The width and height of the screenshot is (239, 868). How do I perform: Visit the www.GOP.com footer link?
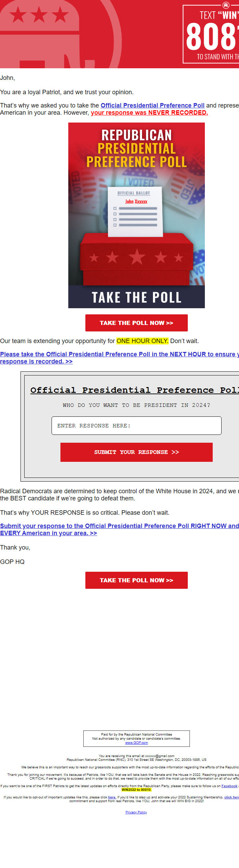pyautogui.click(x=136, y=743)
